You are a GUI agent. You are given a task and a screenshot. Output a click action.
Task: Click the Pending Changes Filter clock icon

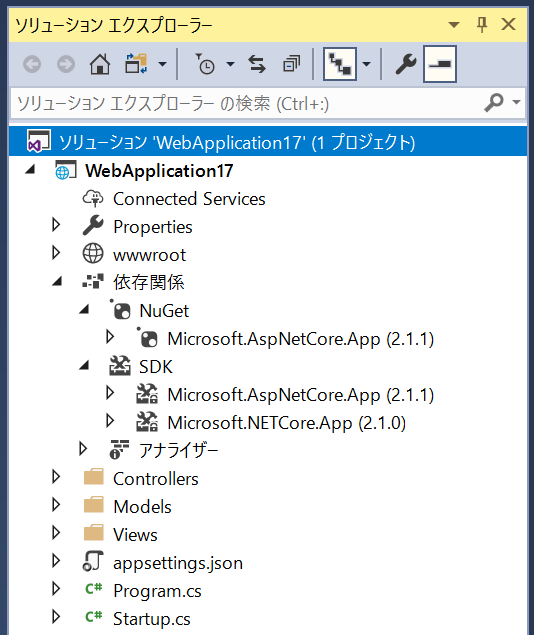205,64
